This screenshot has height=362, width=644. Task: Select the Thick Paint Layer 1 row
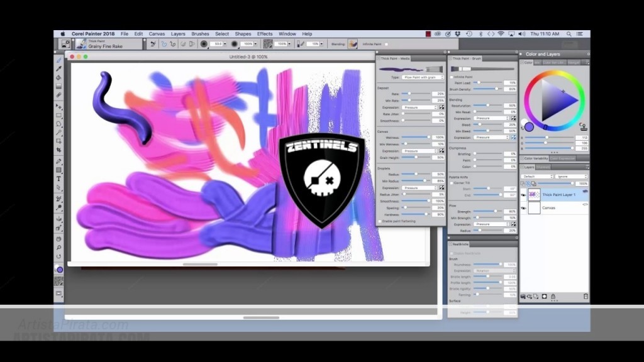pos(555,195)
